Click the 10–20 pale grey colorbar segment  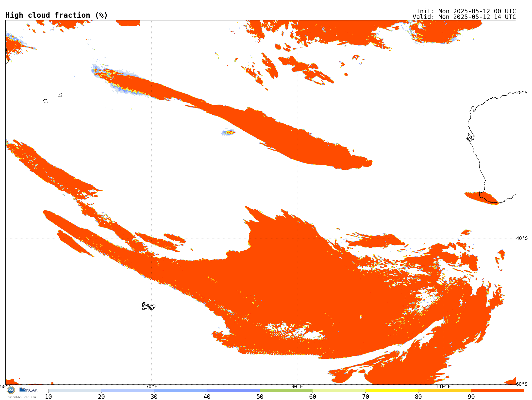(75, 390)
